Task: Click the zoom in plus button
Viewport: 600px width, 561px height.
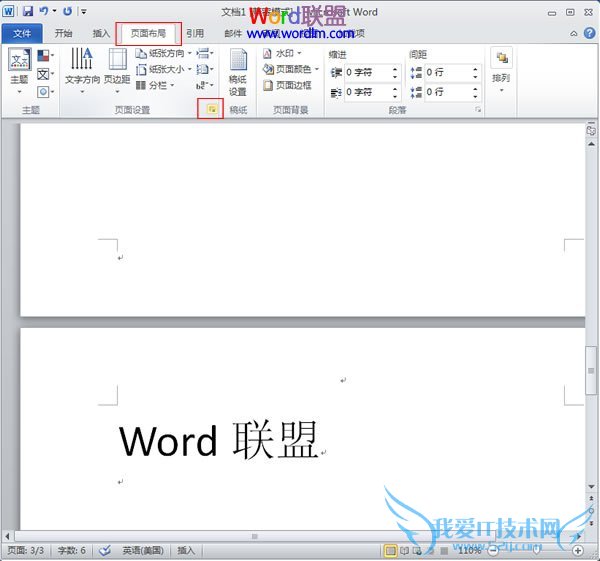Action: [x=578, y=551]
